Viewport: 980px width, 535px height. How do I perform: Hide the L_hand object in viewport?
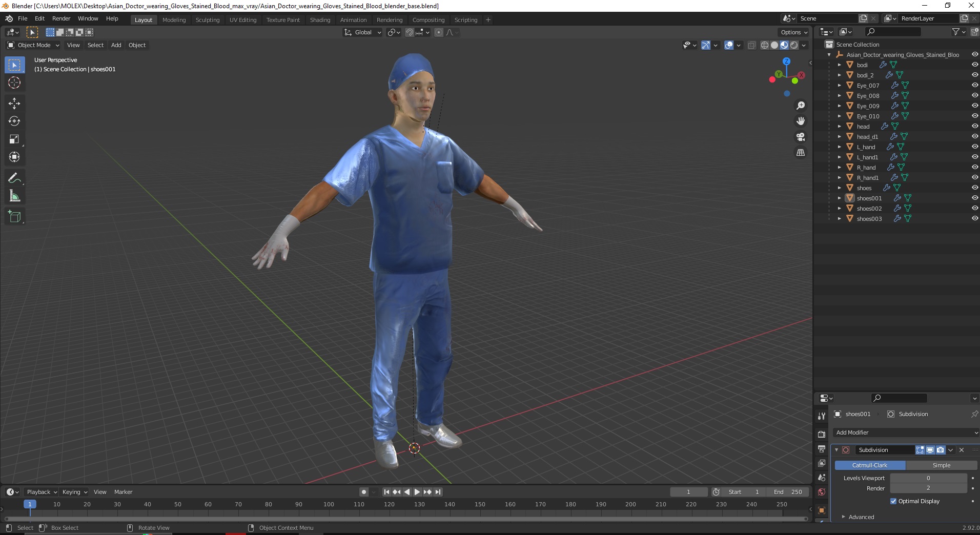[x=974, y=147]
